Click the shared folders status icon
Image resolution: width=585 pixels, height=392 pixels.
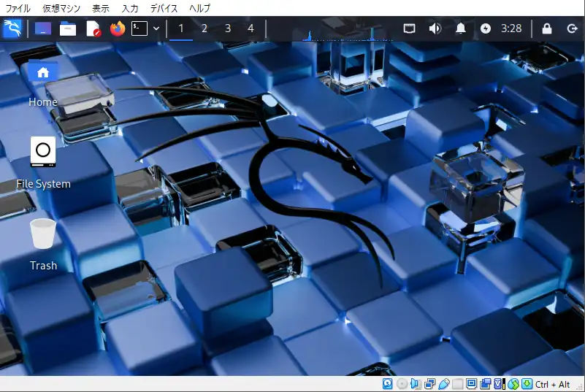tap(457, 384)
